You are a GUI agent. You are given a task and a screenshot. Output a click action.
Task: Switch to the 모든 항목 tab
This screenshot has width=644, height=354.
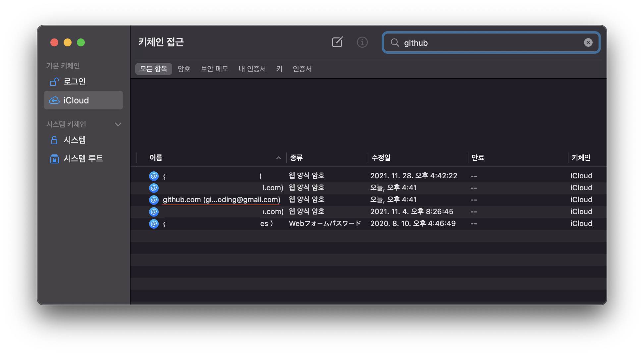[153, 69]
